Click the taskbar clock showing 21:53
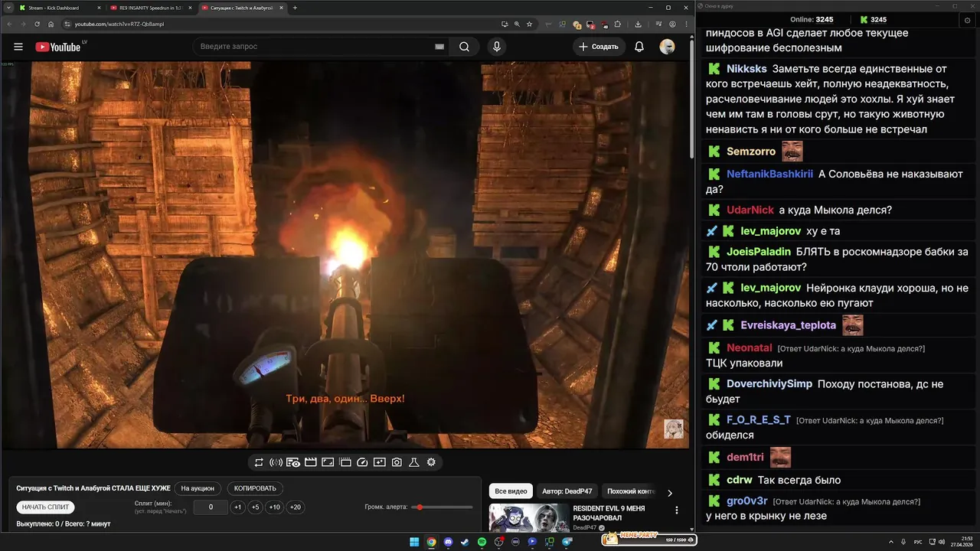Screen dimensions: 980x551 (961, 542)
